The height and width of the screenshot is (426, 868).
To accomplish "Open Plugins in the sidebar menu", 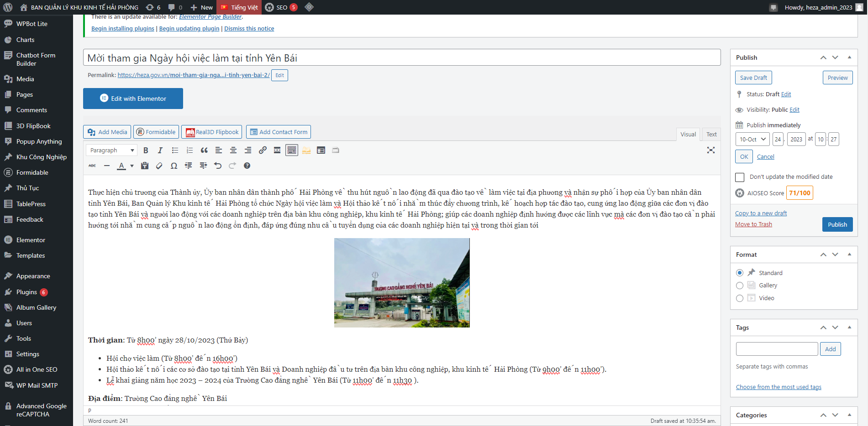I will (x=26, y=292).
